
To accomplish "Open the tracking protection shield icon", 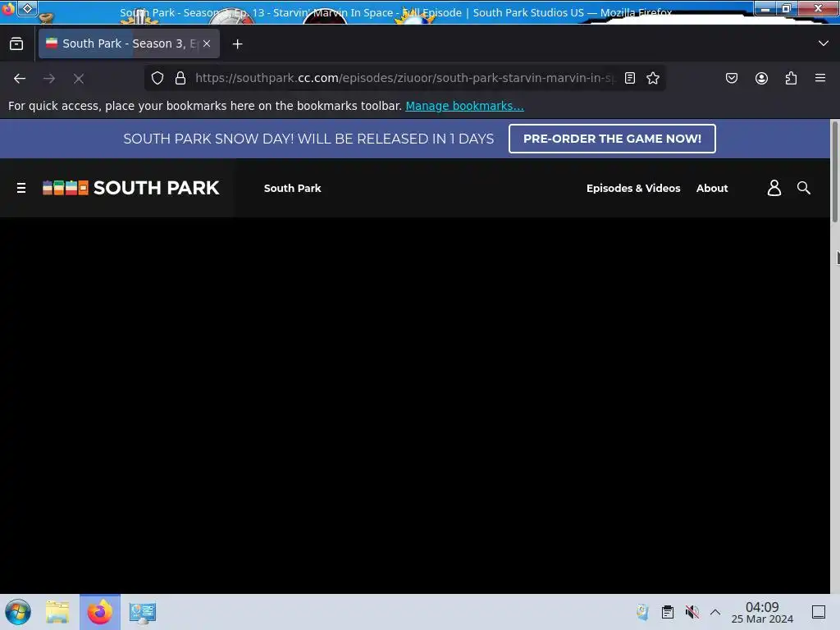I will point(157,78).
